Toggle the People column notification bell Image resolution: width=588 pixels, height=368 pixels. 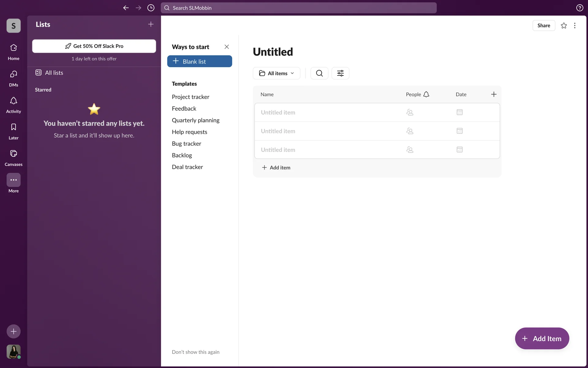pyautogui.click(x=426, y=94)
